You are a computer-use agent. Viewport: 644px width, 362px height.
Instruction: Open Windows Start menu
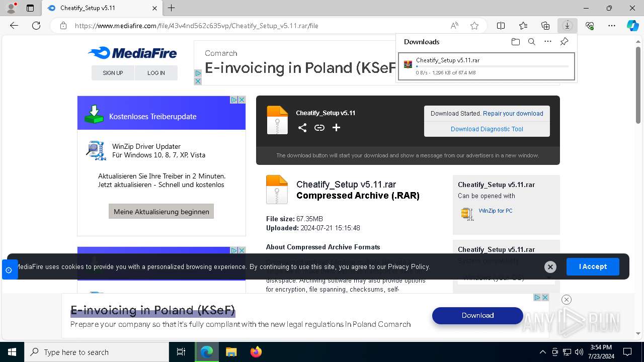click(12, 352)
